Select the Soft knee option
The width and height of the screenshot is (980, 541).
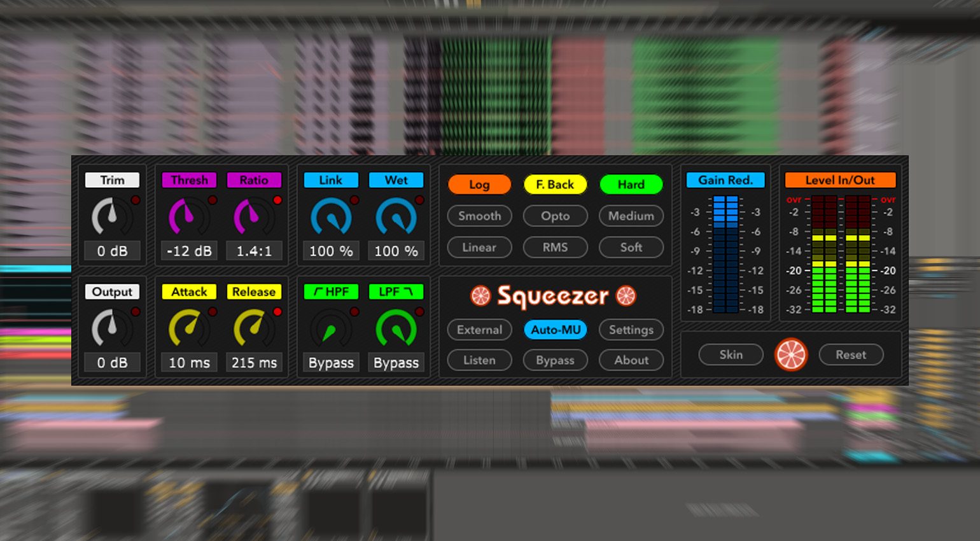pyautogui.click(x=631, y=247)
